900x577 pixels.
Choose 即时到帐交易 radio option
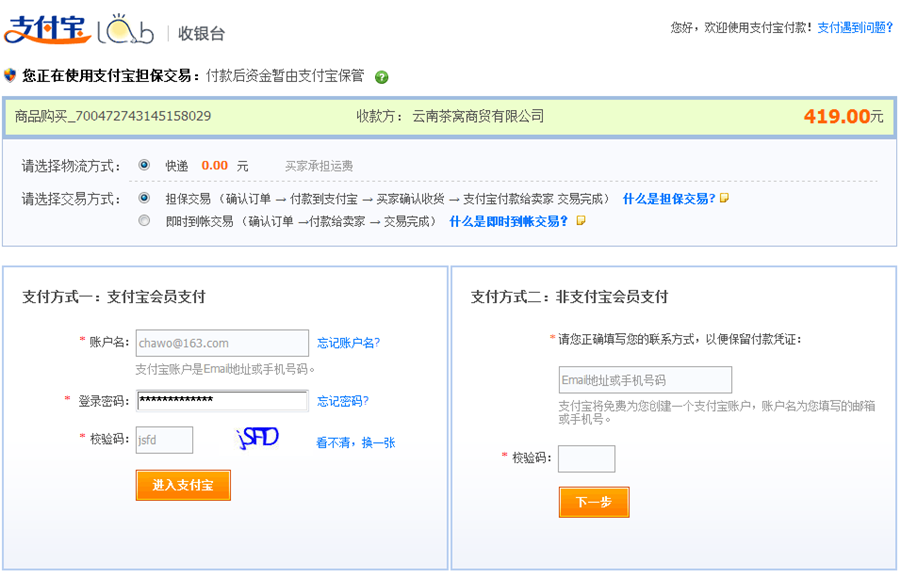(145, 221)
